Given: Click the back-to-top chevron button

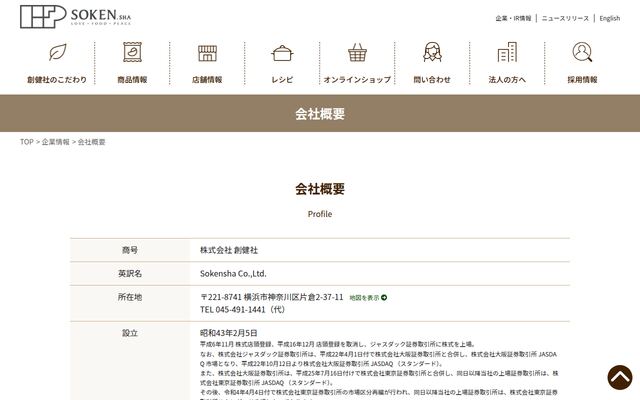Looking at the screenshot, I should tap(620, 377).
